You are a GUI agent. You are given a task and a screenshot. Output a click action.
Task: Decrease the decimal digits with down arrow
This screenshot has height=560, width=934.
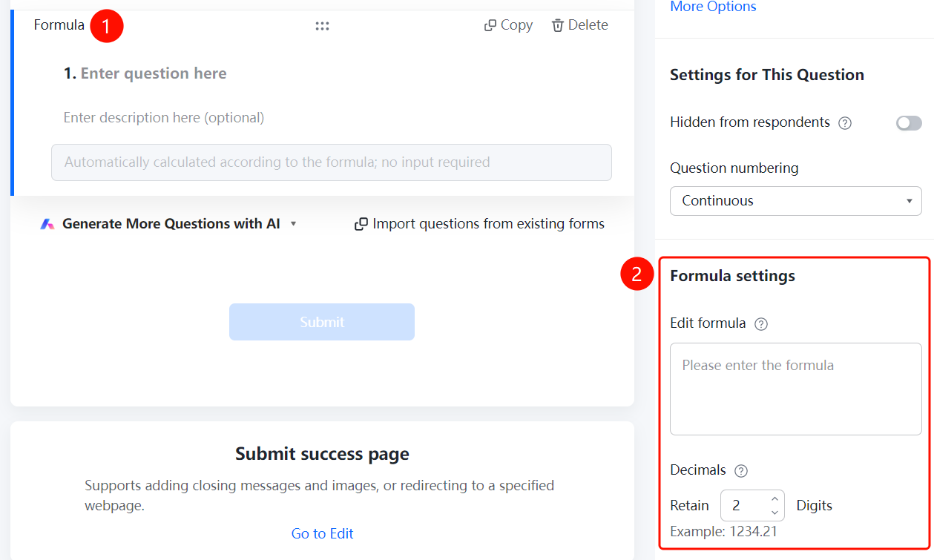click(x=775, y=513)
